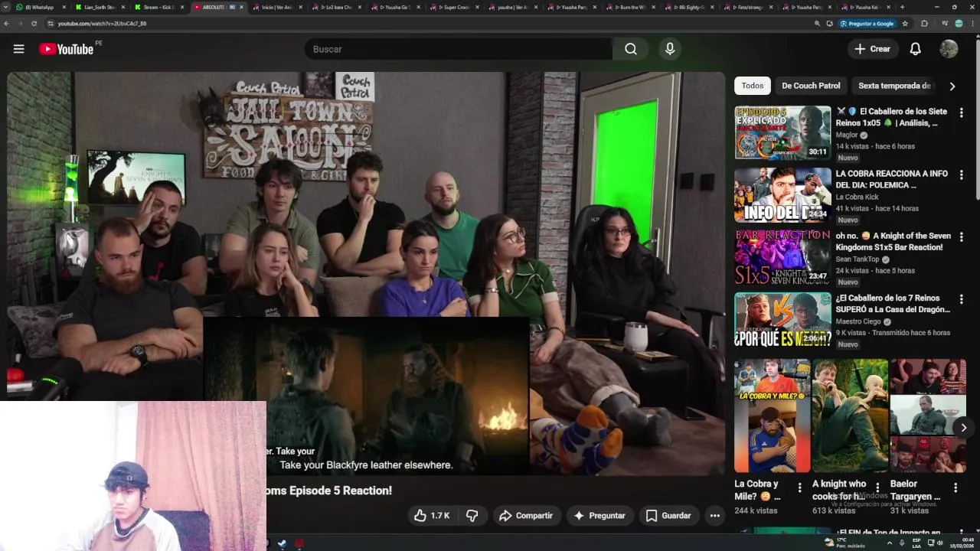Open the A knight who cooks short thumbnail

click(850, 416)
